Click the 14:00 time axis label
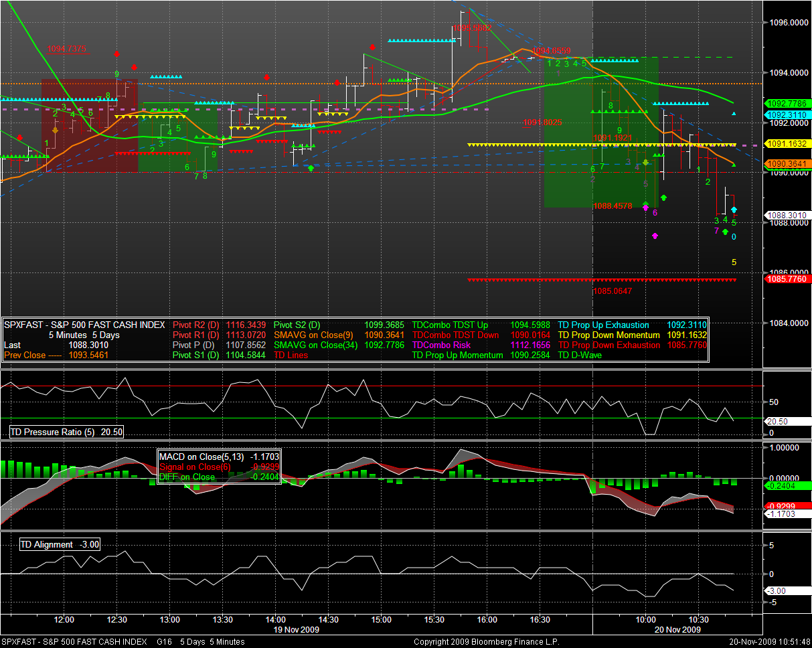Viewport: 812px width, 648px height. pyautogui.click(x=275, y=620)
